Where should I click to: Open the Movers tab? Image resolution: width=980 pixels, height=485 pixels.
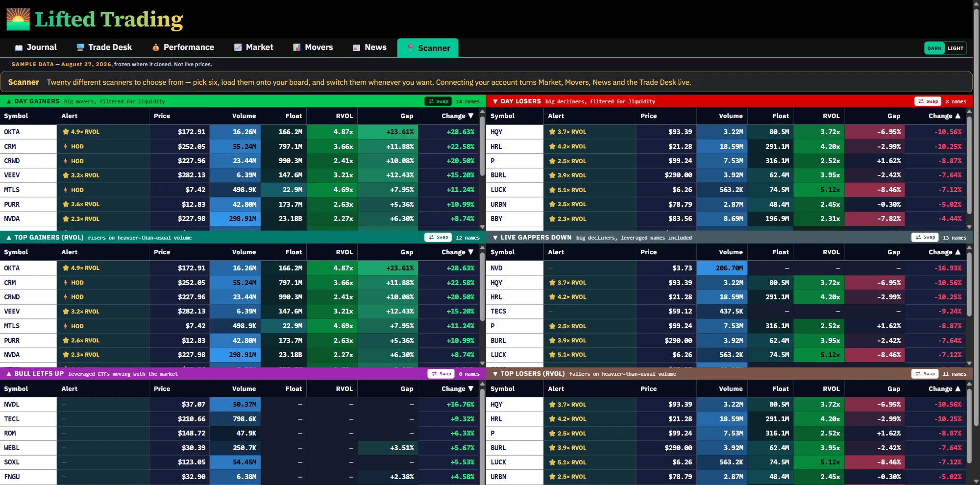(x=313, y=48)
